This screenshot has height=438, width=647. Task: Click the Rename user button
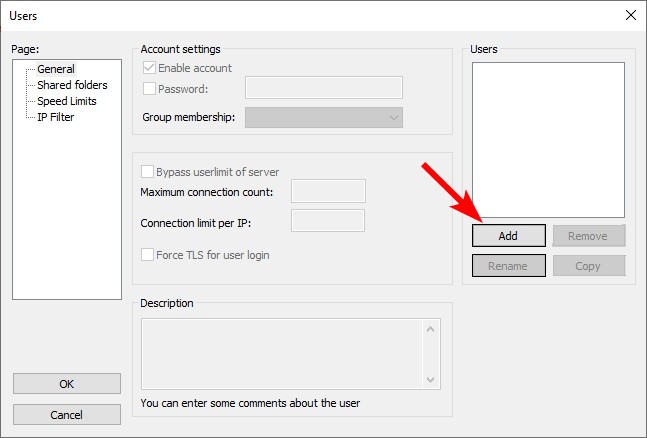509,265
